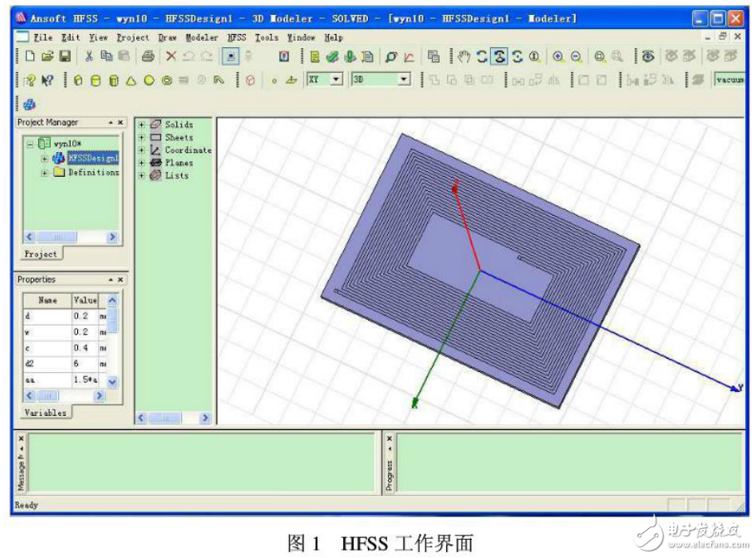Select the Draw Sphere tool

pyautogui.click(x=147, y=81)
